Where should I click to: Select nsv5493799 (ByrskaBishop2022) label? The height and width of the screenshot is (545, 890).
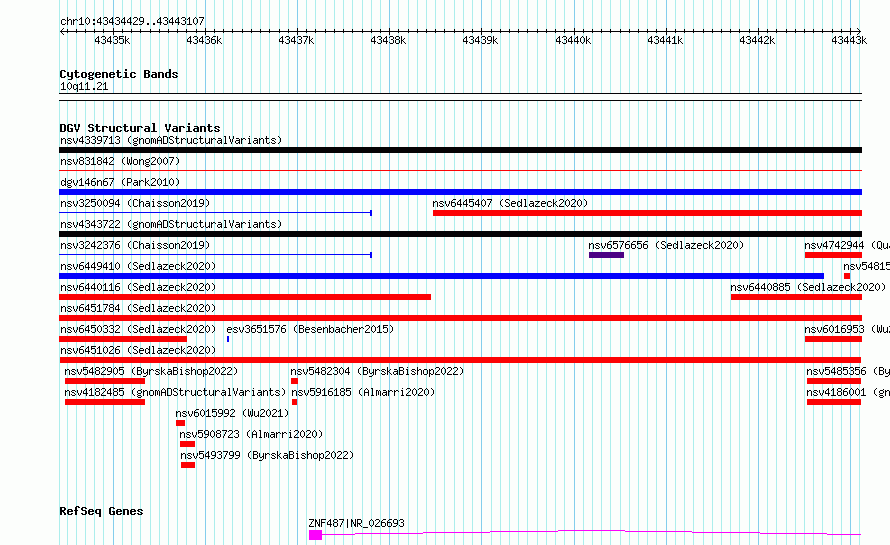tap(267, 455)
